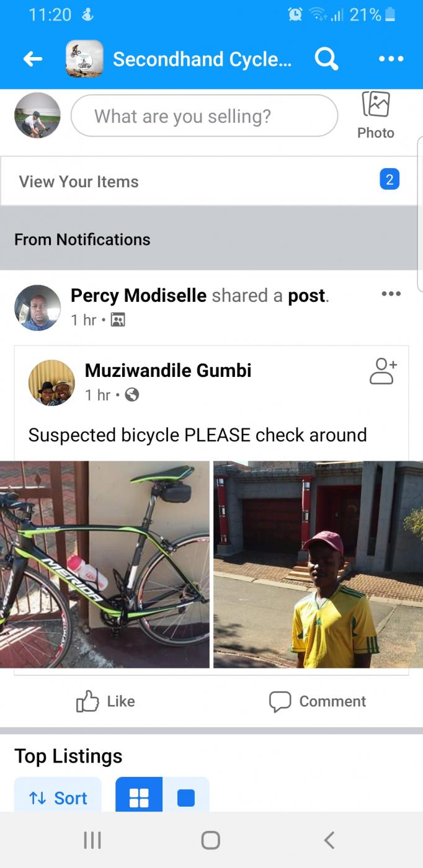Open Percy Modiselle's profile name
The image size is (423, 868).
click(138, 296)
